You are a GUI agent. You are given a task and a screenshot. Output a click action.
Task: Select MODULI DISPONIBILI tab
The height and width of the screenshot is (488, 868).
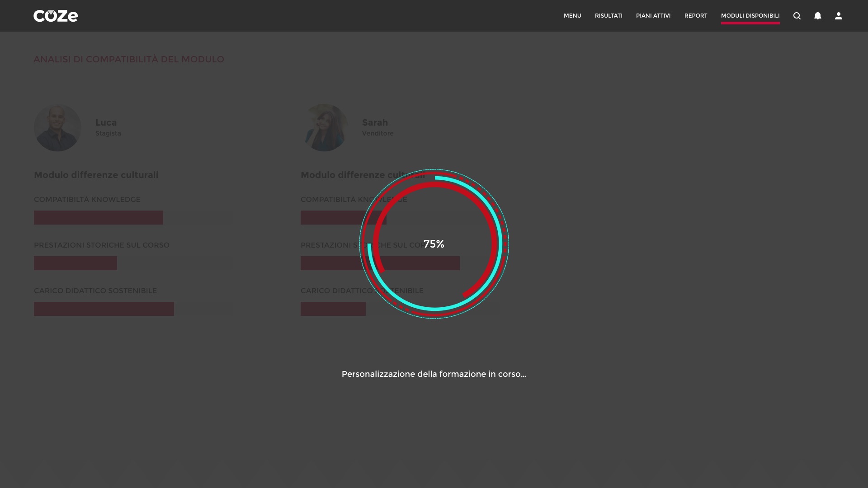[750, 16]
